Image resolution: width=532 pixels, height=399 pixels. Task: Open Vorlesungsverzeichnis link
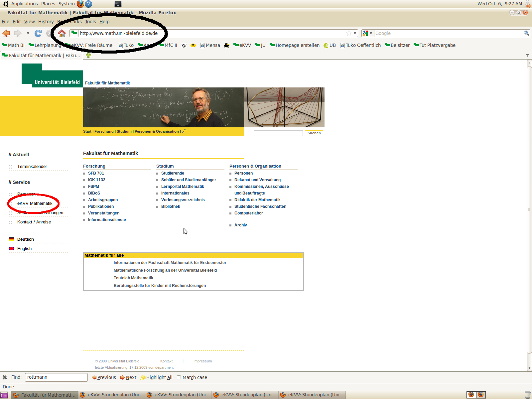183,200
